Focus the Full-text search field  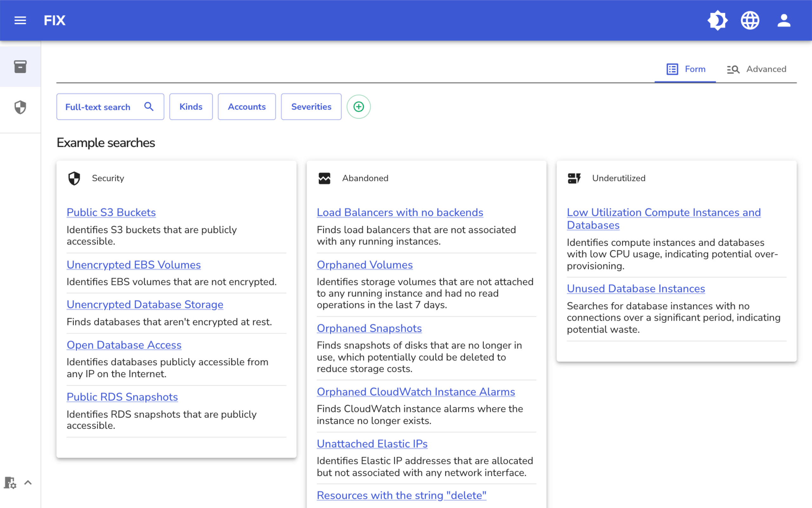[x=110, y=107]
